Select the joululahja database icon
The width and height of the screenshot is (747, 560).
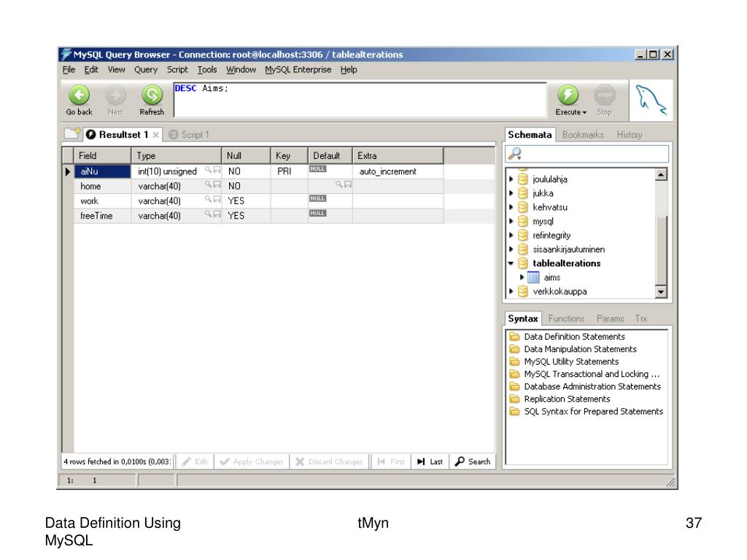pyautogui.click(x=522, y=179)
